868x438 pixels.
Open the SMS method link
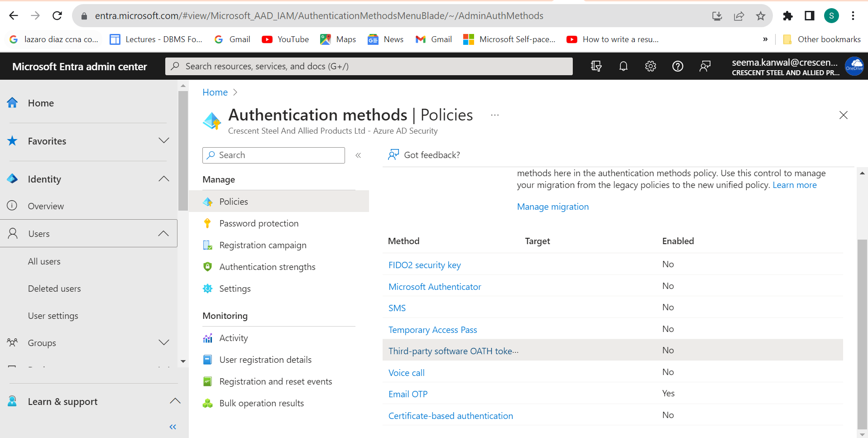pyautogui.click(x=397, y=308)
